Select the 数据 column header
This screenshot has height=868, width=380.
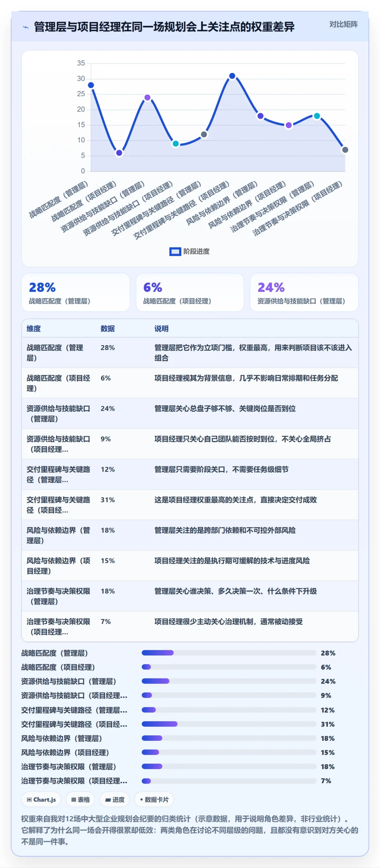[x=108, y=329]
